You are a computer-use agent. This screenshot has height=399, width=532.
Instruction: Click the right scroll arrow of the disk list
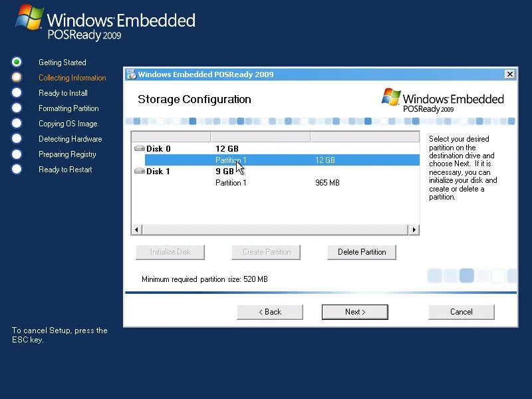pyautogui.click(x=414, y=229)
